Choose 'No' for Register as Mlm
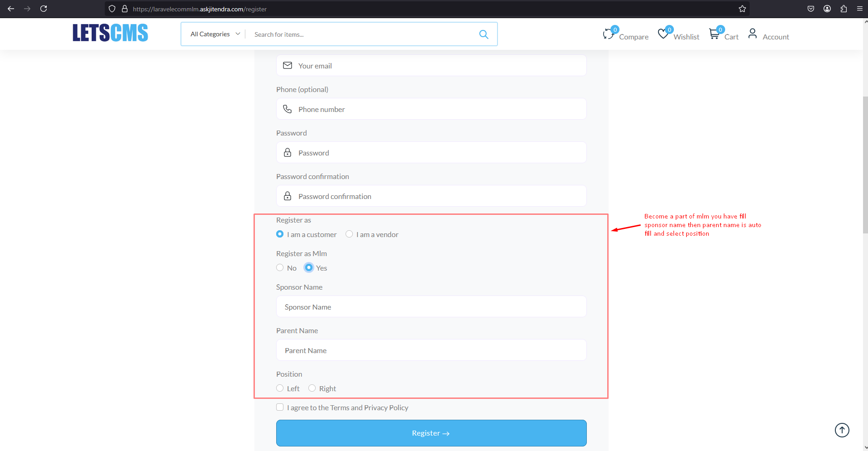This screenshot has height=451, width=868. point(280,267)
